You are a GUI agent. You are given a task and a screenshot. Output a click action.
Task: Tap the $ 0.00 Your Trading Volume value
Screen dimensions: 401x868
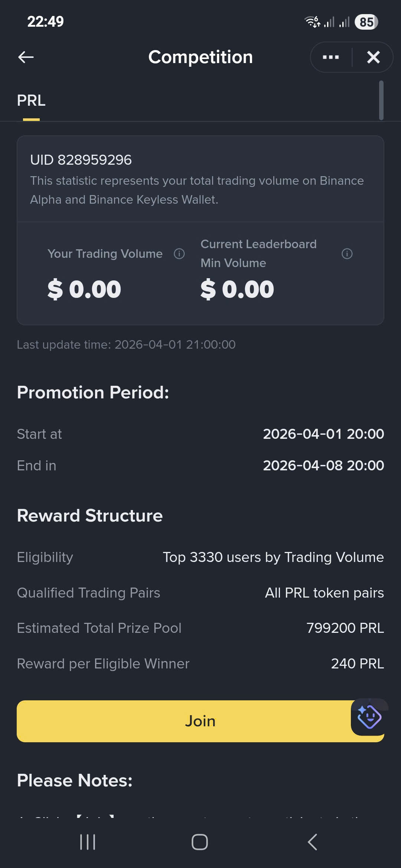[x=84, y=289]
